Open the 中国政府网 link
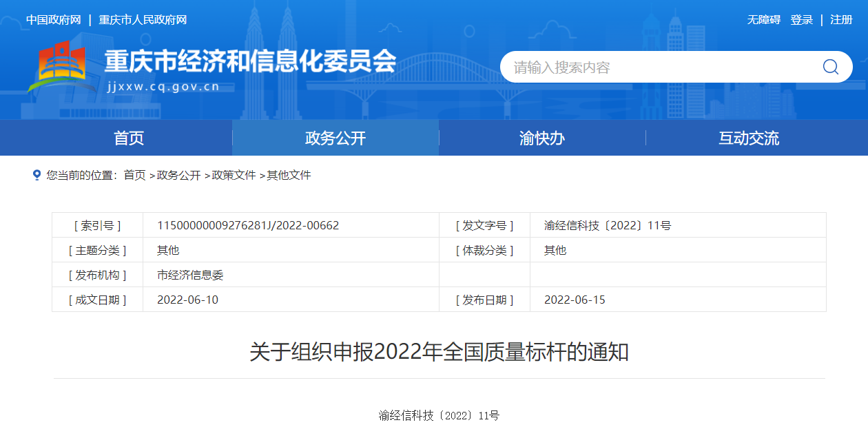868x438 pixels. coord(54,19)
